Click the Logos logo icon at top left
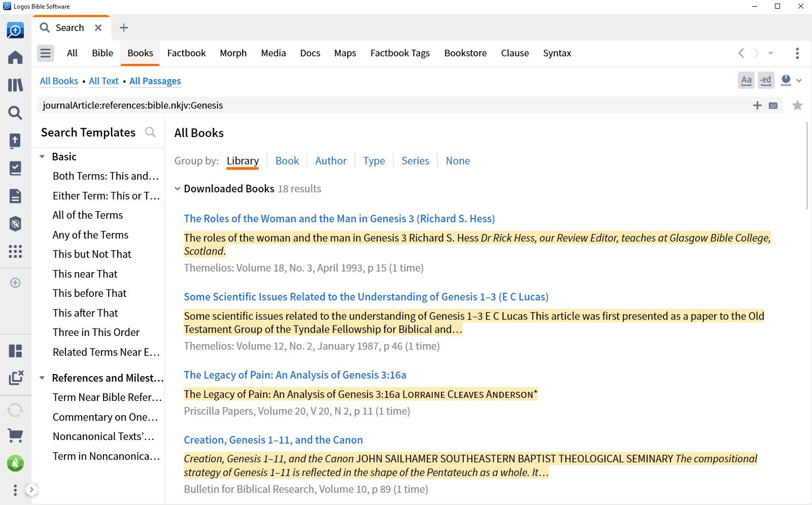This screenshot has height=505, width=812. (15, 30)
